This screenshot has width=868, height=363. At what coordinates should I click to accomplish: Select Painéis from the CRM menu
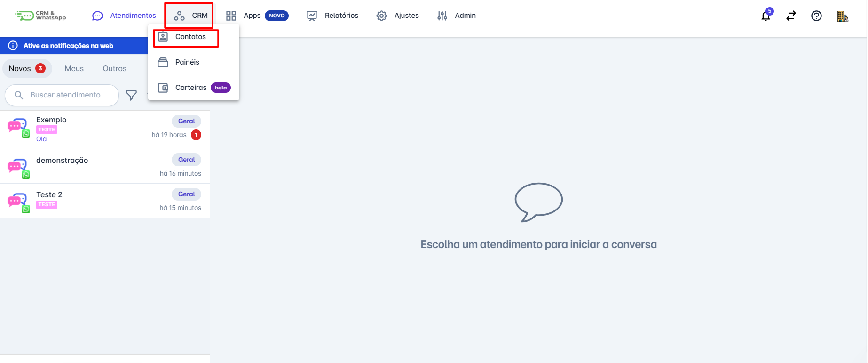coord(187,62)
